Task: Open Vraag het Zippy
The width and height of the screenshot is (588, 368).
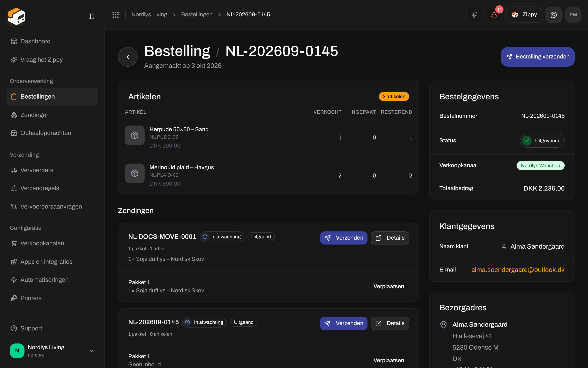Action: [x=52, y=60]
